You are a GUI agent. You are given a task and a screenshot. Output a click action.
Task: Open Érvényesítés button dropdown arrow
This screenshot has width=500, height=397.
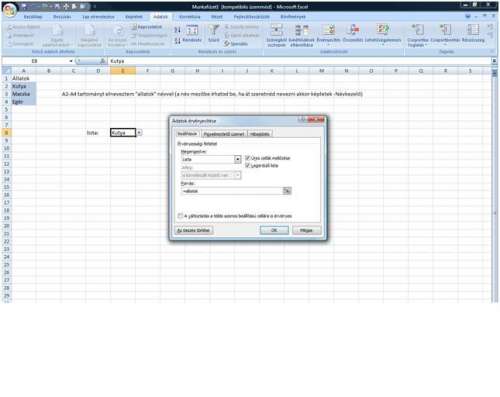[328, 45]
